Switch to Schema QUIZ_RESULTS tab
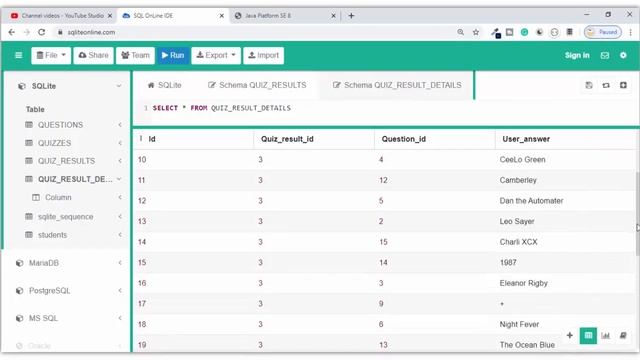 (257, 85)
